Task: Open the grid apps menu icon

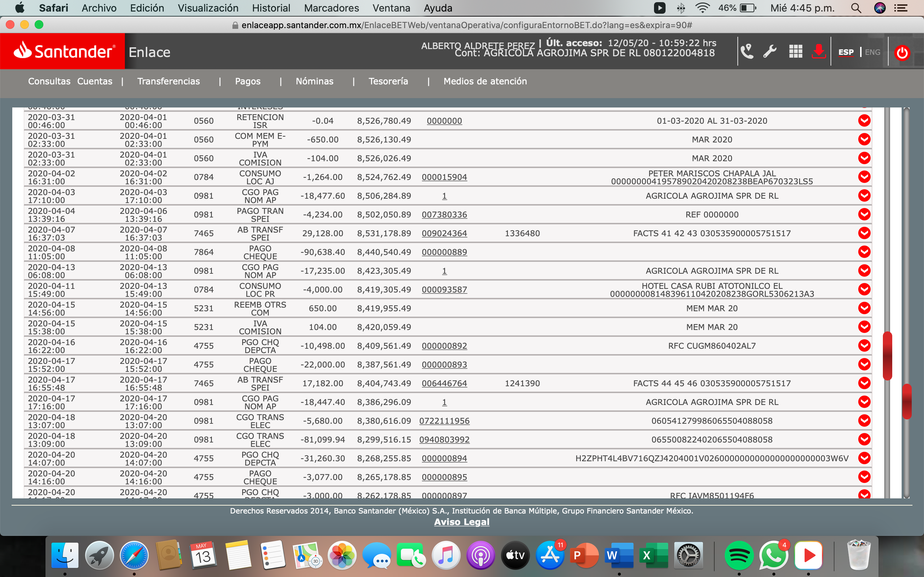Action: pyautogui.click(x=796, y=52)
